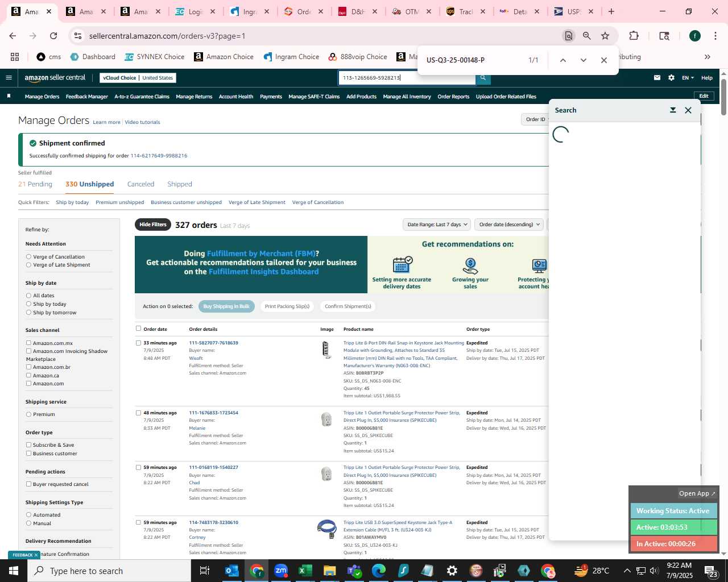
Task: Click Print Packing Slip(s) button
Action: [287, 306]
